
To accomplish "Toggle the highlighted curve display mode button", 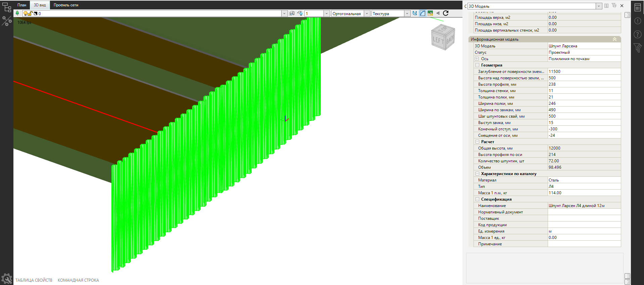I will point(423,13).
